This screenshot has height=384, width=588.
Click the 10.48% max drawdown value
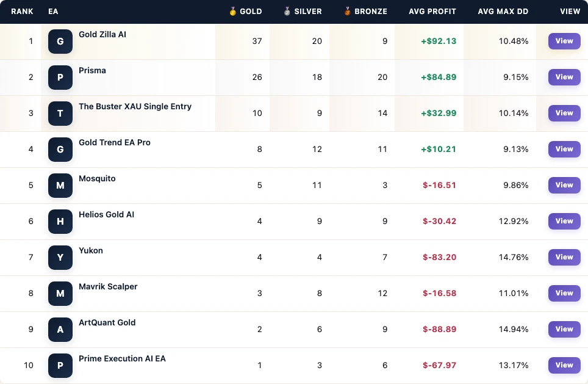click(x=514, y=42)
